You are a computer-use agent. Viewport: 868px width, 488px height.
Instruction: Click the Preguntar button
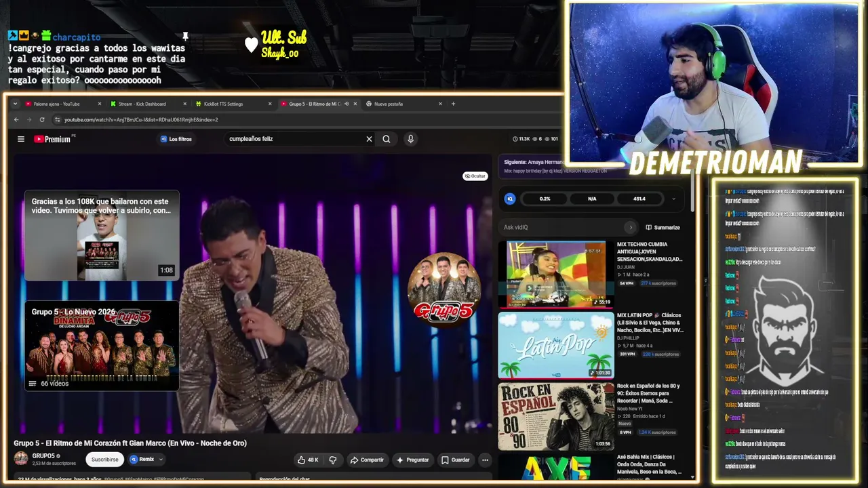(x=412, y=460)
